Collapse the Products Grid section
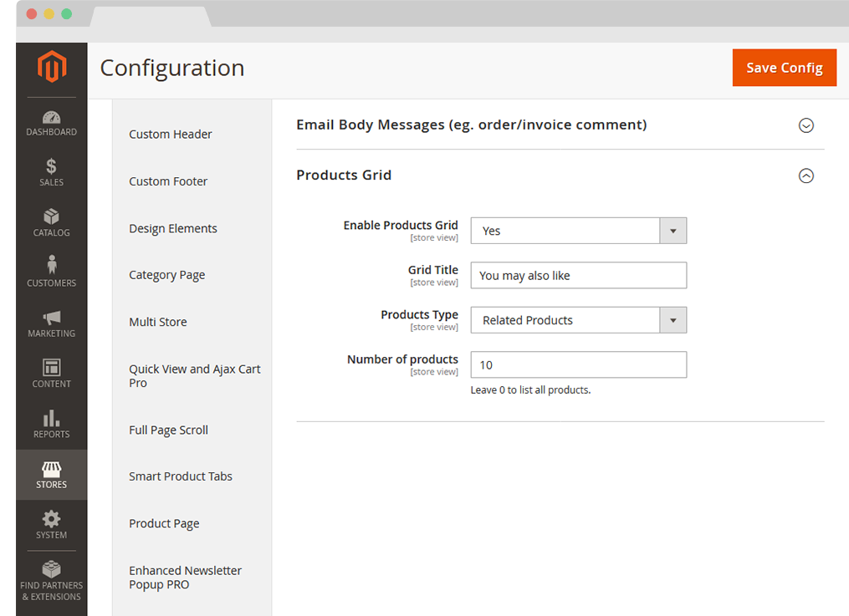The width and height of the screenshot is (849, 616). [806, 176]
